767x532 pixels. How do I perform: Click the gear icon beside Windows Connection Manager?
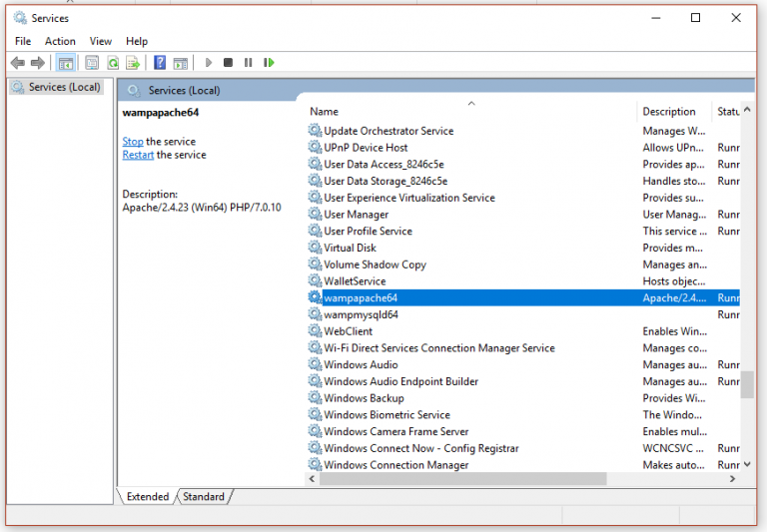(x=315, y=464)
